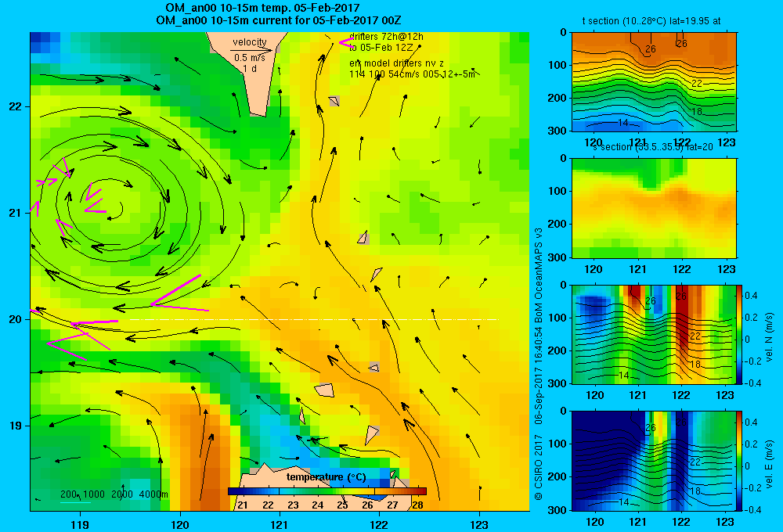Click latitude tick label 21 on main map

click(15, 213)
